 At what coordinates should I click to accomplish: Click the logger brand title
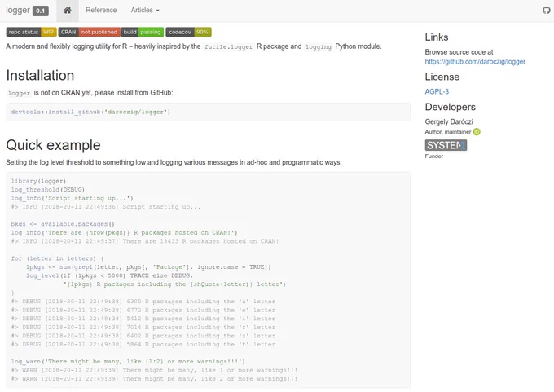pos(18,10)
